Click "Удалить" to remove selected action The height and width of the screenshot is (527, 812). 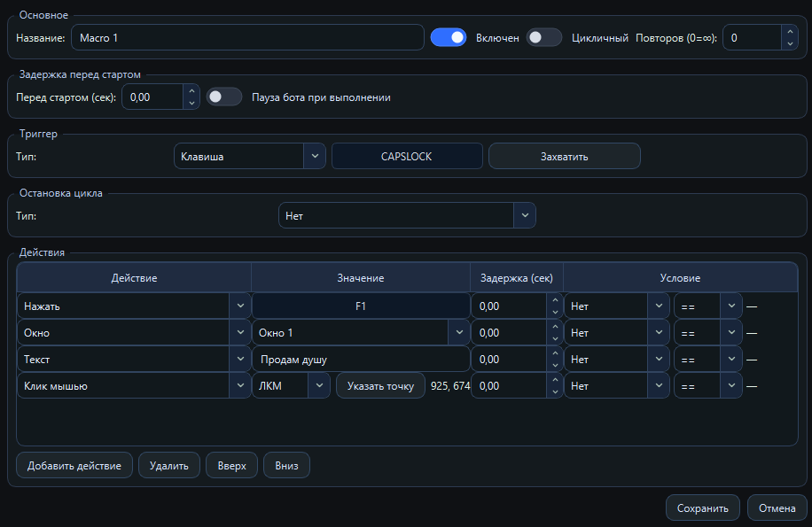tap(168, 464)
